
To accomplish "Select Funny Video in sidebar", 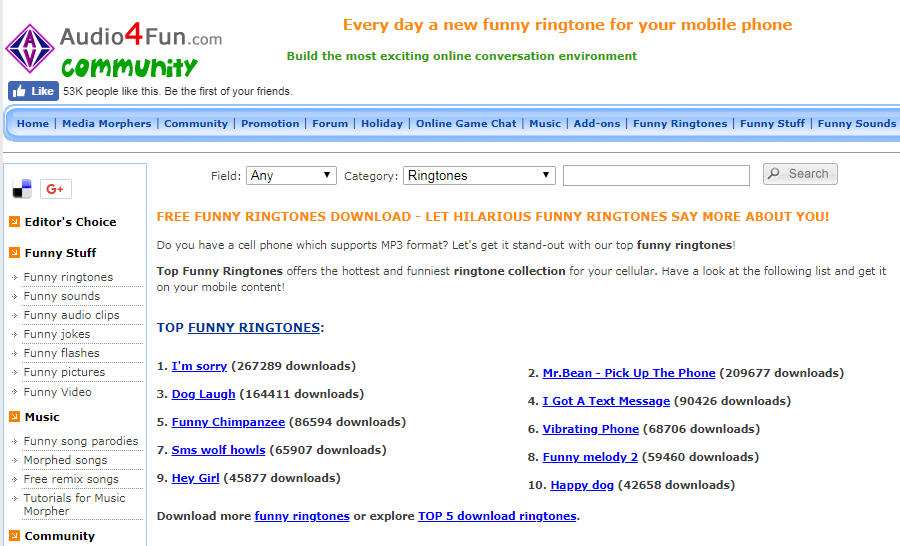I will (57, 392).
